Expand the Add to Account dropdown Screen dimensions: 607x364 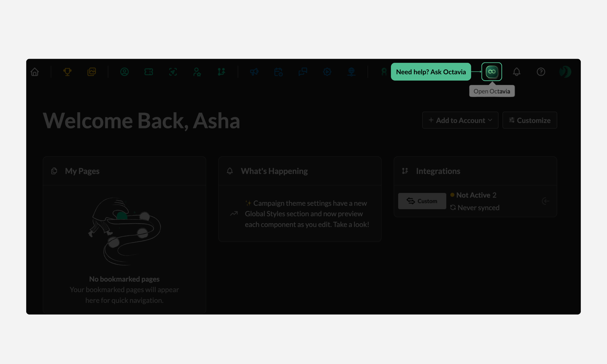tap(460, 120)
